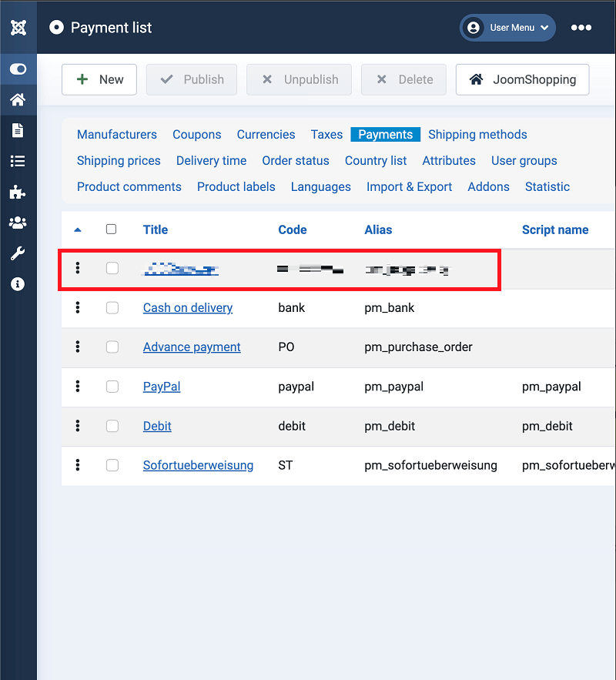Open the User Menu dropdown

click(507, 28)
